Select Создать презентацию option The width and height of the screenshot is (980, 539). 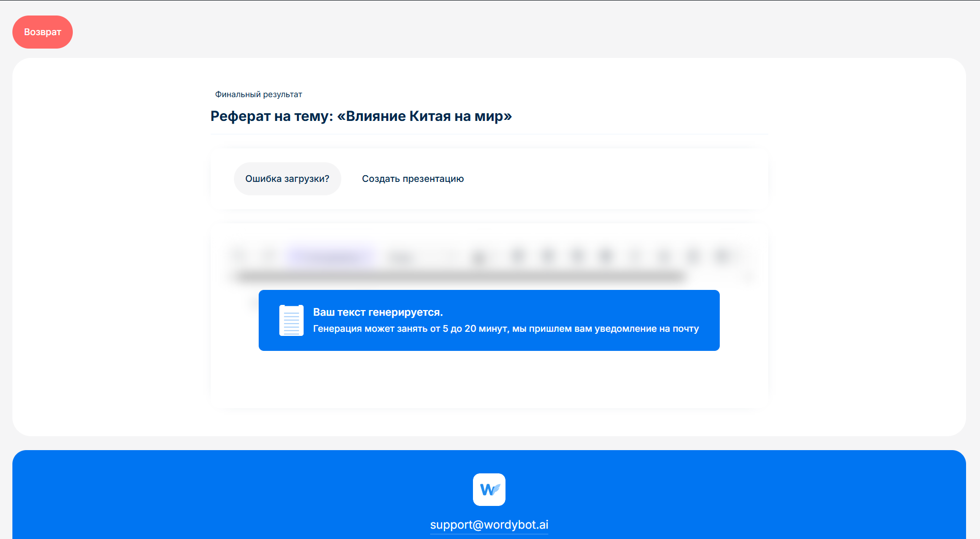click(x=413, y=179)
